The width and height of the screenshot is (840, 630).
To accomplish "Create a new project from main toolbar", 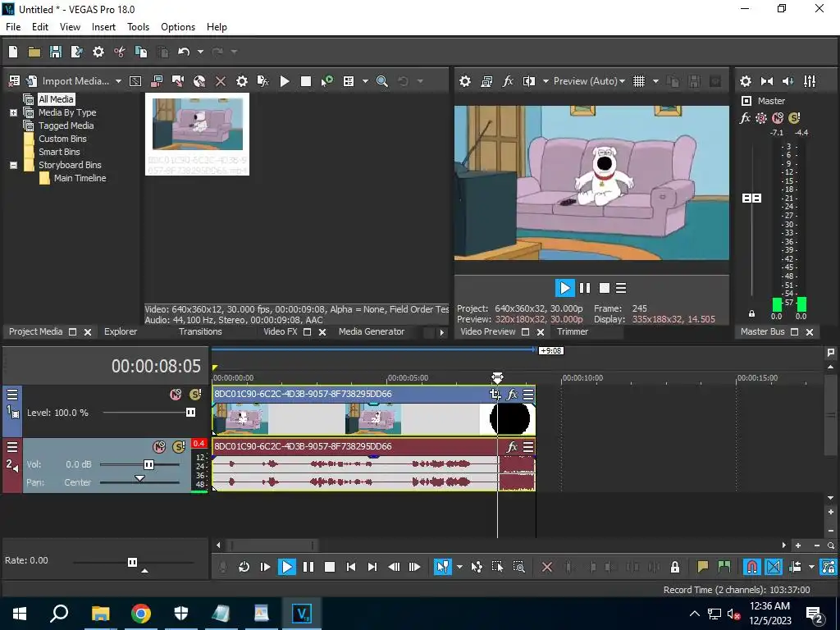I will click(13, 52).
